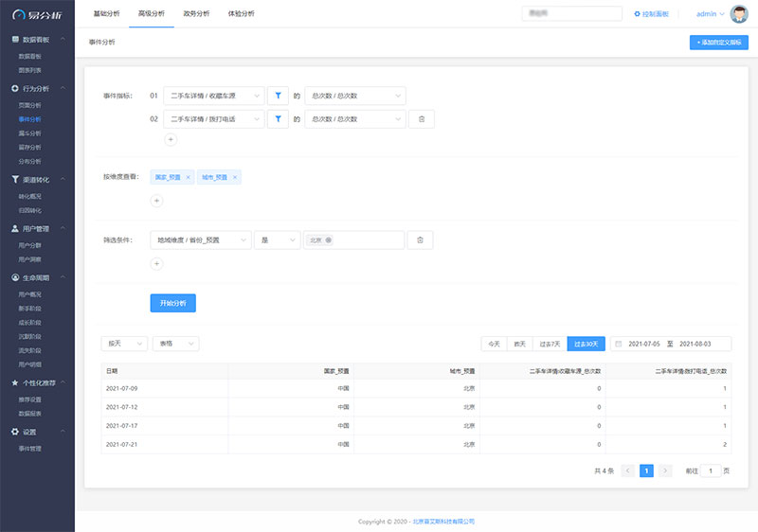The width and height of the screenshot is (758, 532).
Task: Switch to the 基础分析 tab
Action: [107, 14]
